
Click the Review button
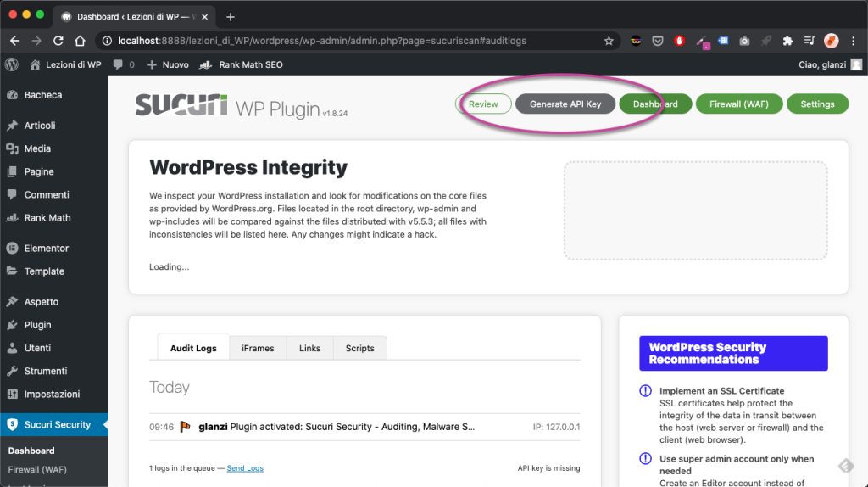(x=483, y=104)
